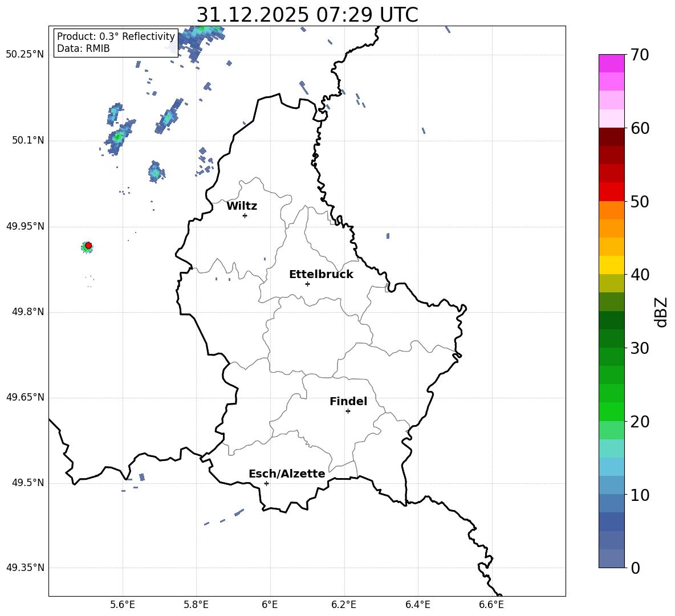Image resolution: width=675 pixels, height=616 pixels.
Task: Click the 20 value on colorbar
Action: pos(640,422)
